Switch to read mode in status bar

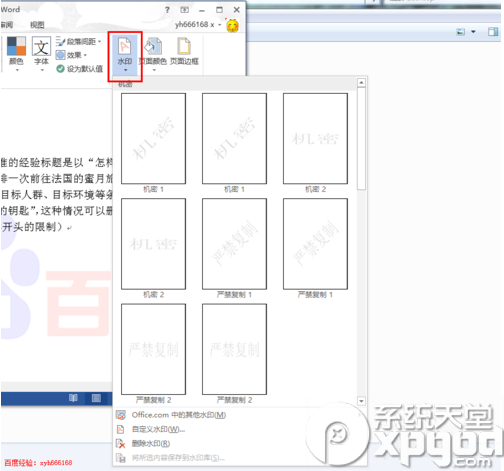tap(73, 398)
